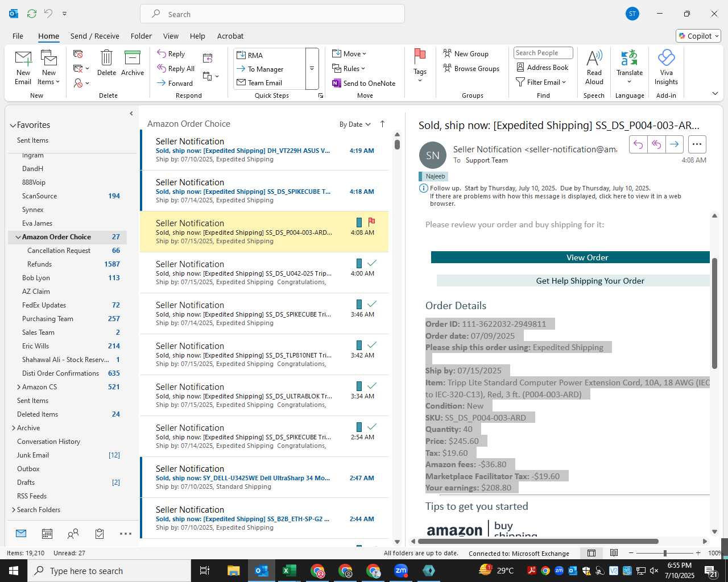This screenshot has width=728, height=582.
Task: Expand the Archive folder
Action: [x=14, y=428]
